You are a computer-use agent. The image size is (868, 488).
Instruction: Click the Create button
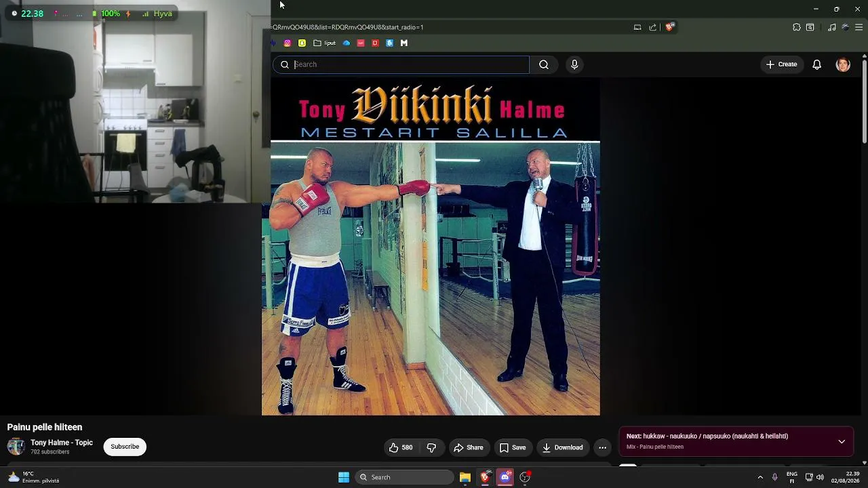point(782,64)
